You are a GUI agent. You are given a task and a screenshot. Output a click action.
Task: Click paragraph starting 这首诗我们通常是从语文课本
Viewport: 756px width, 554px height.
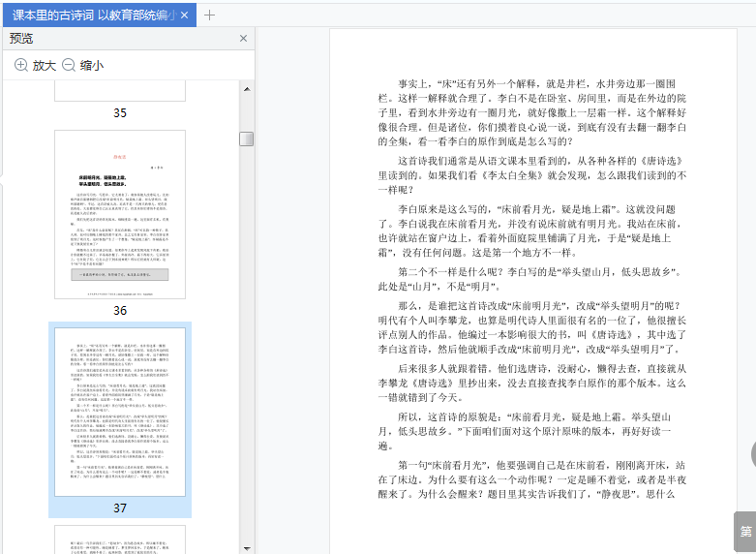pyautogui.click(x=532, y=175)
